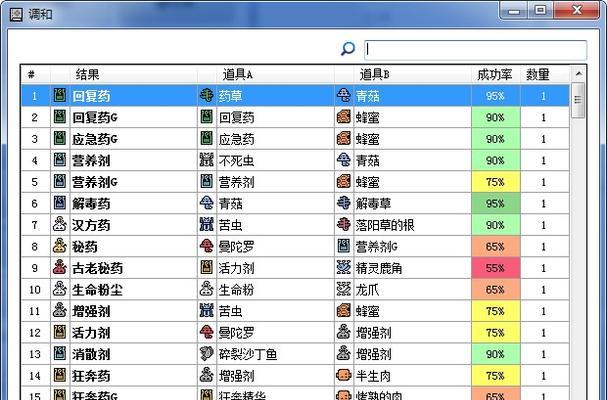Viewport: 607px width, 400px height.
Task: Click the 应急药 potion icon in row 3 道具A
Action: tap(207, 139)
